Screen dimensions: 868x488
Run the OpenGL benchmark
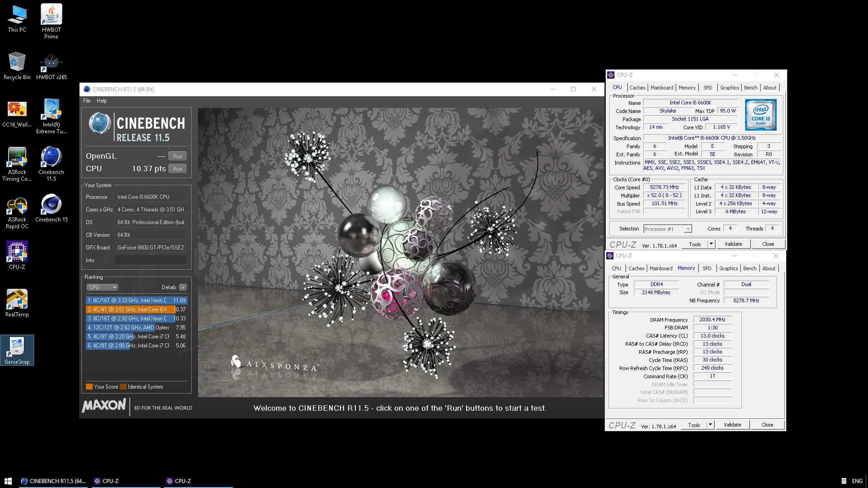[x=178, y=156]
